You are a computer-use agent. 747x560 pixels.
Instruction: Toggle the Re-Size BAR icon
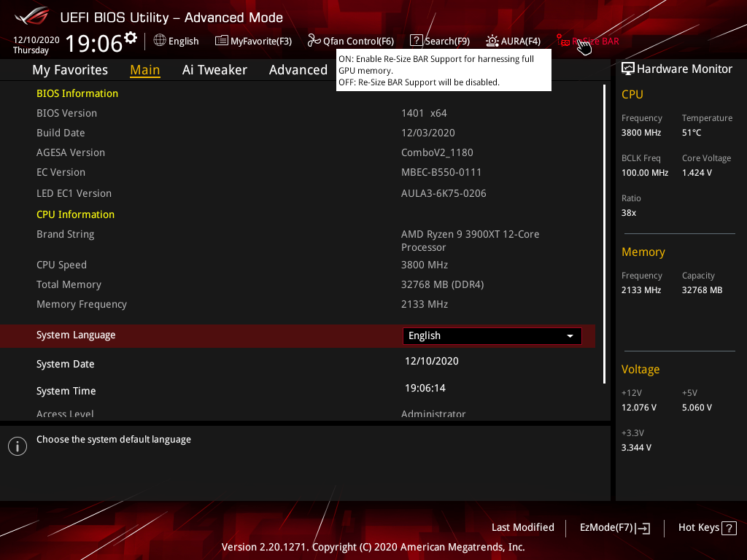click(x=563, y=41)
